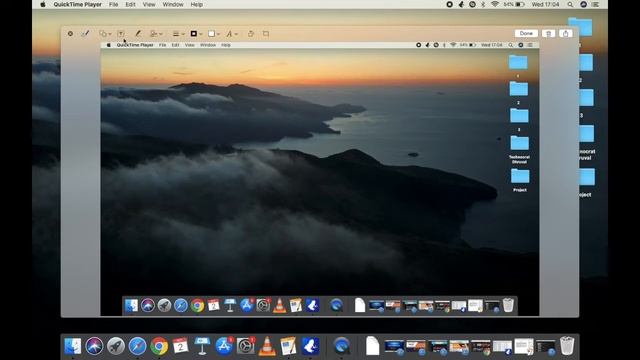
Task: Delete the screenshot with the trash button
Action: tap(548, 33)
